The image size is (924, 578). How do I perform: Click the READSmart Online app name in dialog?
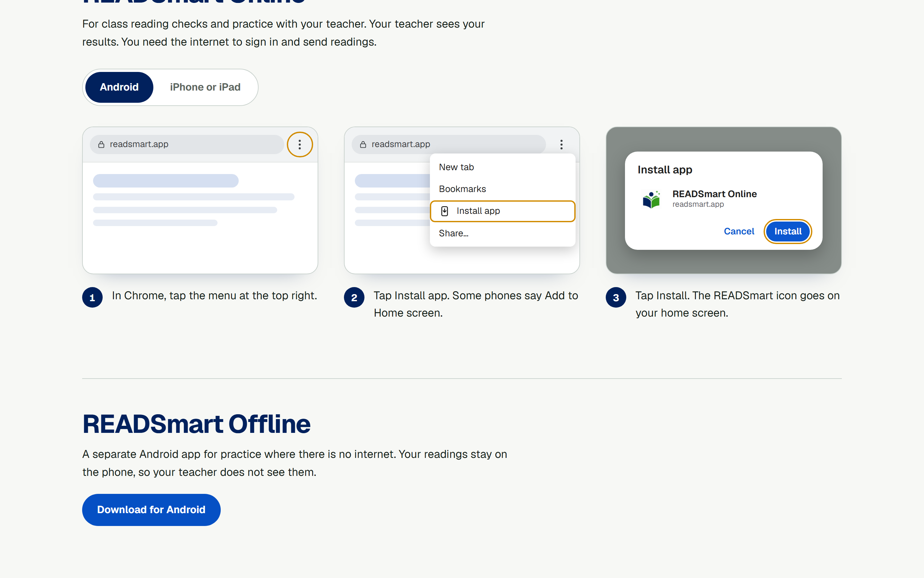(714, 194)
